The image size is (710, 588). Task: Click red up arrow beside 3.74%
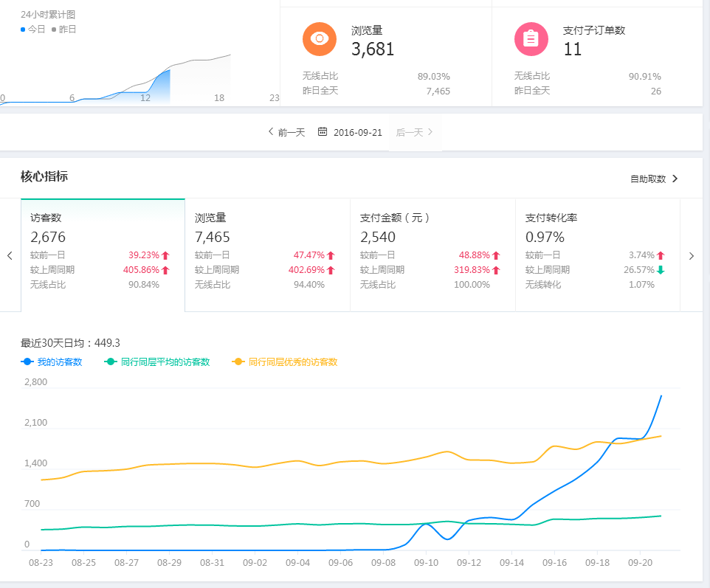click(x=661, y=255)
